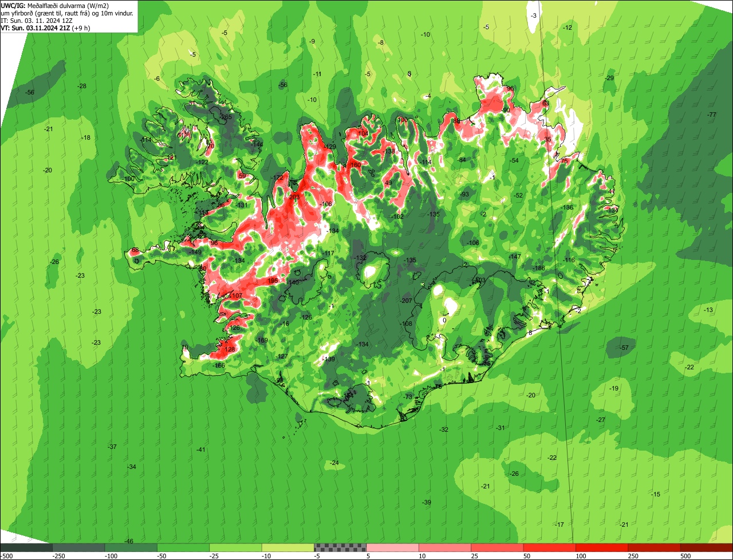733x560 pixels.
Task: Click the '-24' value south of Iceland
Action: pos(334,463)
